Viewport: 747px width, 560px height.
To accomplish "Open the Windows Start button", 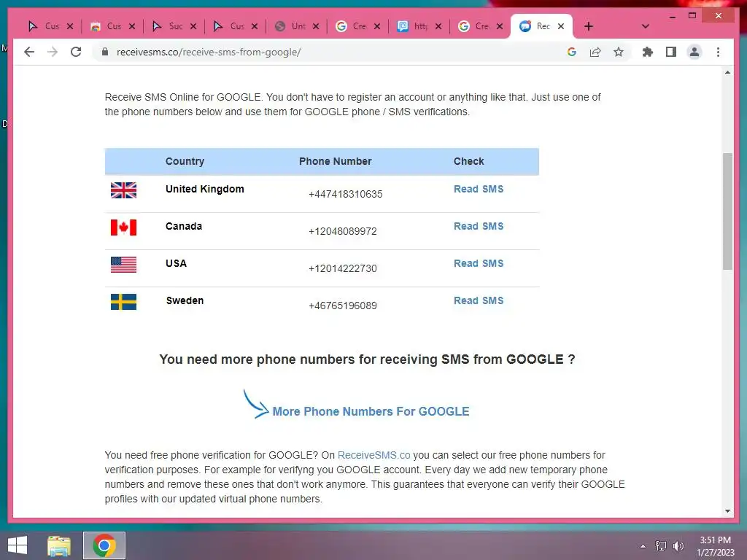I will click(18, 545).
